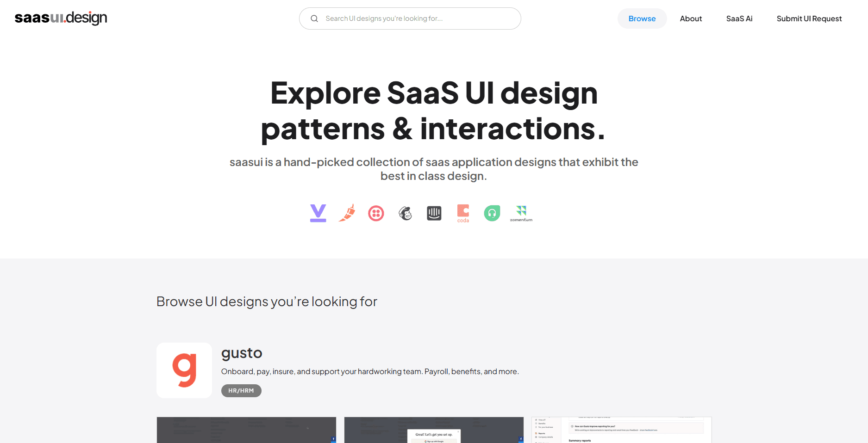Viewport: 868px width, 443px height.
Task: Open the green headset Freshdesk logo
Action: 492,213
